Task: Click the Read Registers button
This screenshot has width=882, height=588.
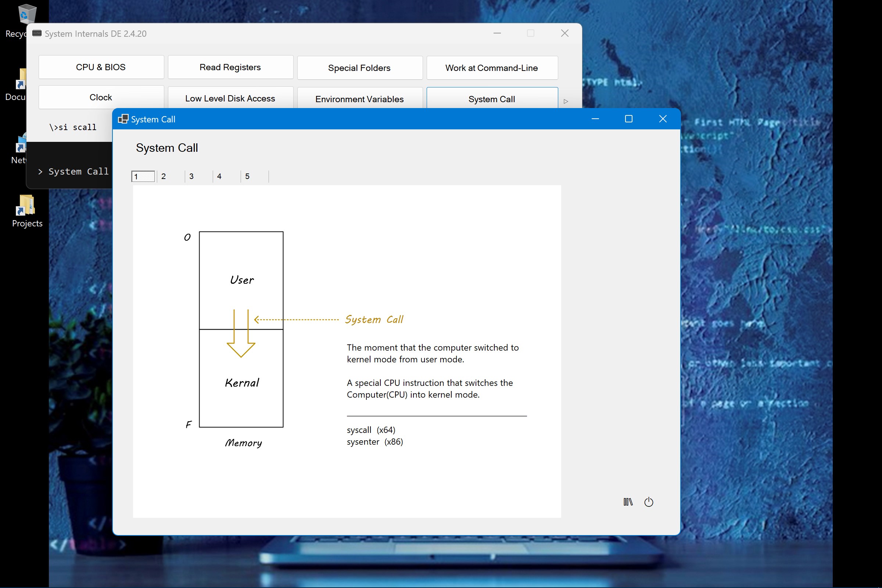Action: click(x=230, y=67)
